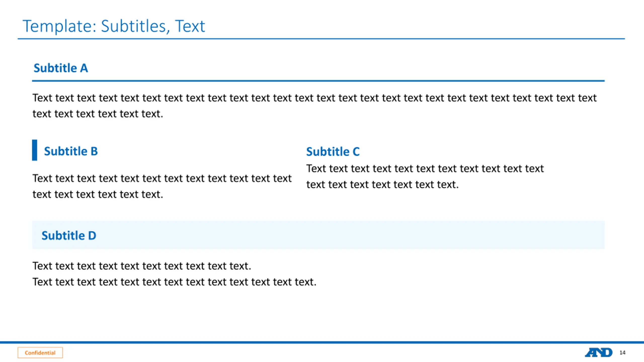The image size is (644, 362).
Task: Click the light blue Subtitle D banner
Action: point(318,235)
